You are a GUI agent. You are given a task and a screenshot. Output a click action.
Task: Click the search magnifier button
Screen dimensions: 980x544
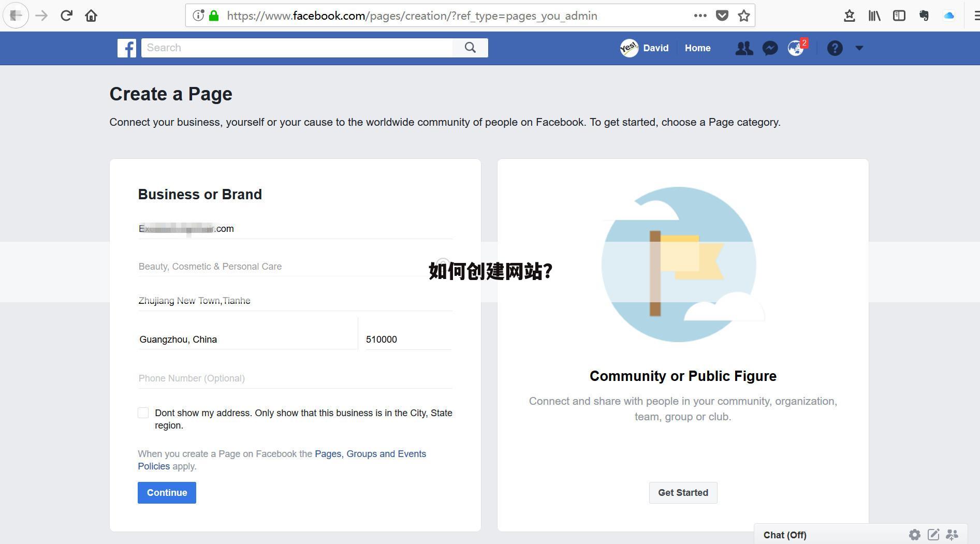[x=470, y=48]
